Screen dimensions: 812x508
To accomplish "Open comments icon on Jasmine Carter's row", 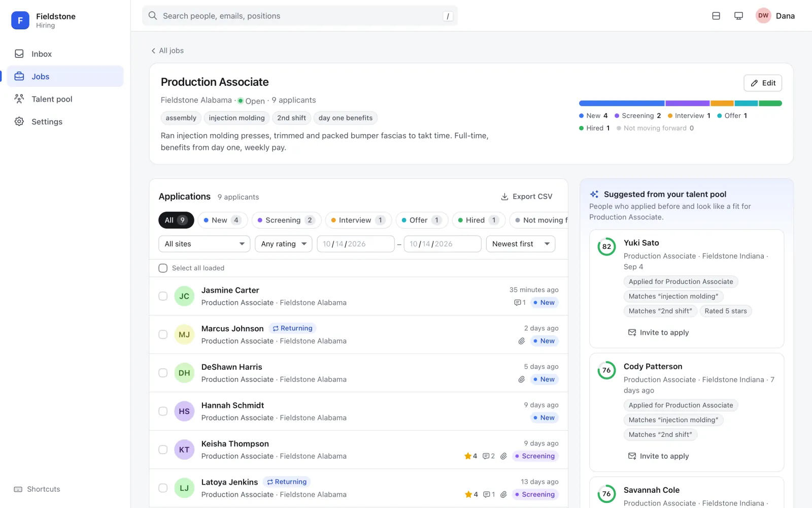I will pyautogui.click(x=520, y=303).
